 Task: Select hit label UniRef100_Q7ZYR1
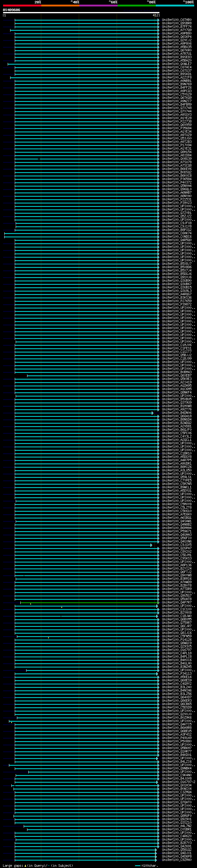tap(177, 213)
